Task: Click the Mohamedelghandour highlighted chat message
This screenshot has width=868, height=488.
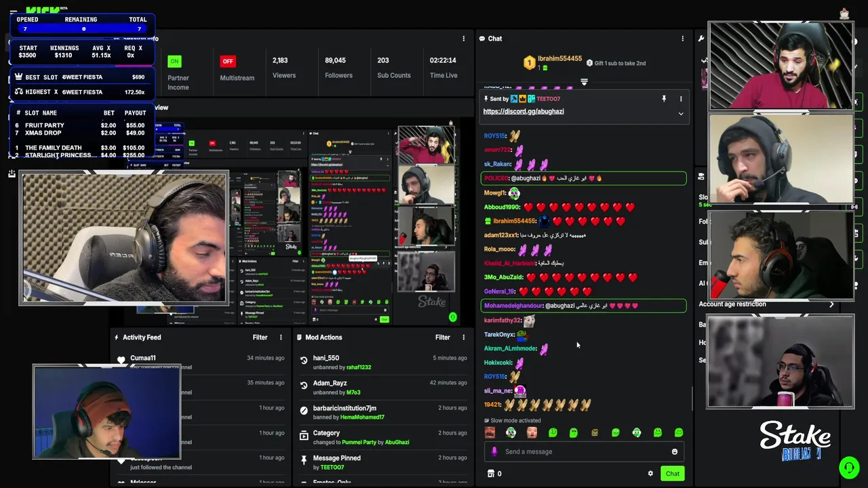Action: click(583, 306)
